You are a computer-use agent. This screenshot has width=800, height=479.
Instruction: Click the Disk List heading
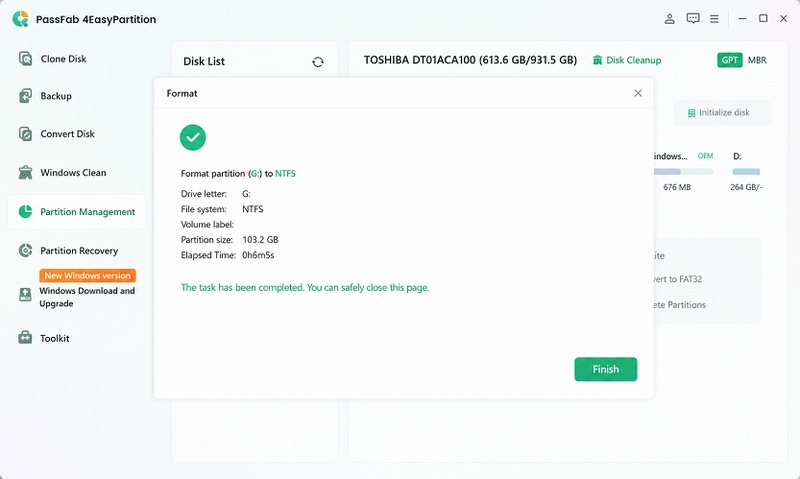[x=204, y=61]
